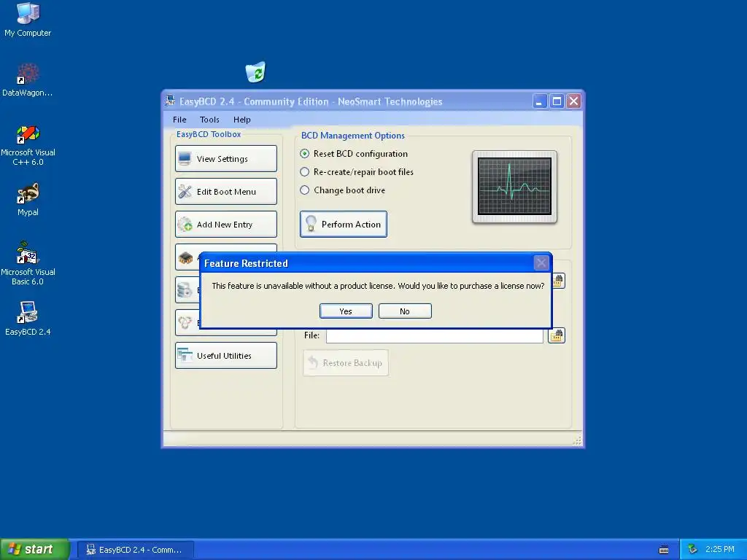
Task: Click the EasyBCD title bar application icon
Action: pos(170,101)
